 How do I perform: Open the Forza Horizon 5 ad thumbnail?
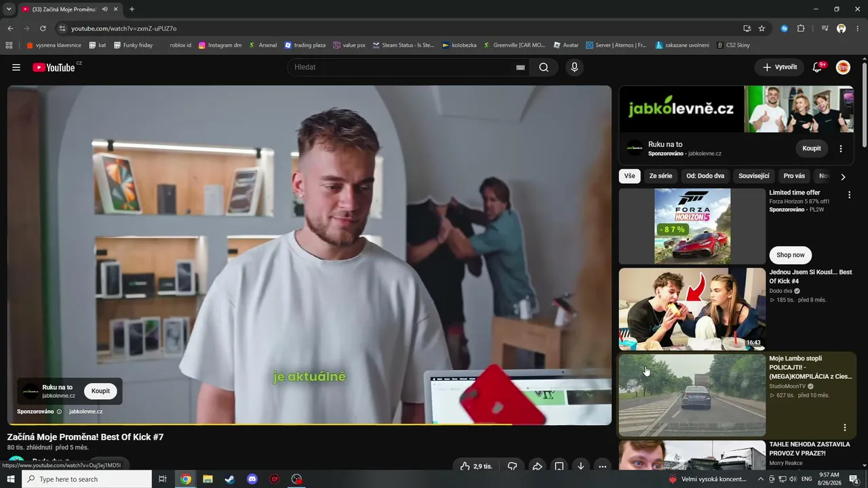[692, 226]
